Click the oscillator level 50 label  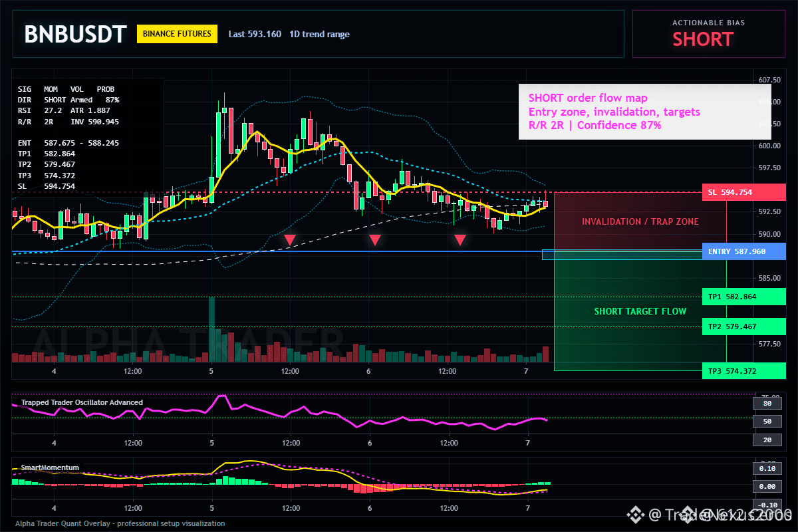(x=767, y=422)
